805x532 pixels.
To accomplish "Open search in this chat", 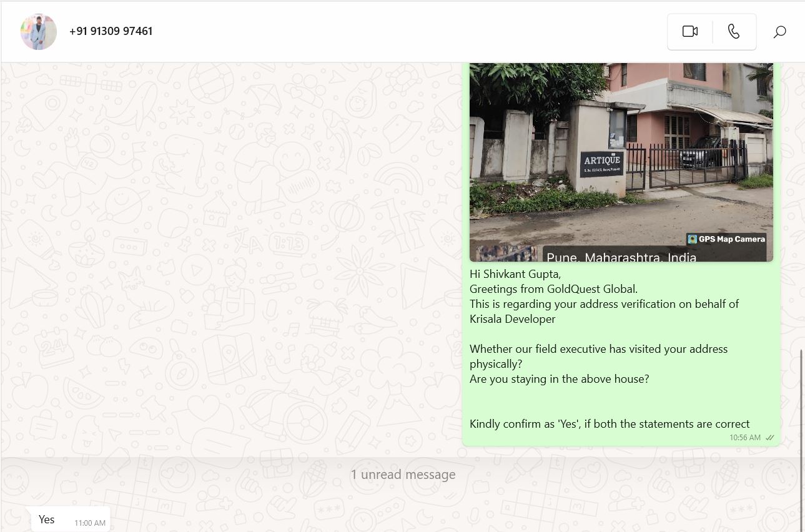I will [779, 31].
